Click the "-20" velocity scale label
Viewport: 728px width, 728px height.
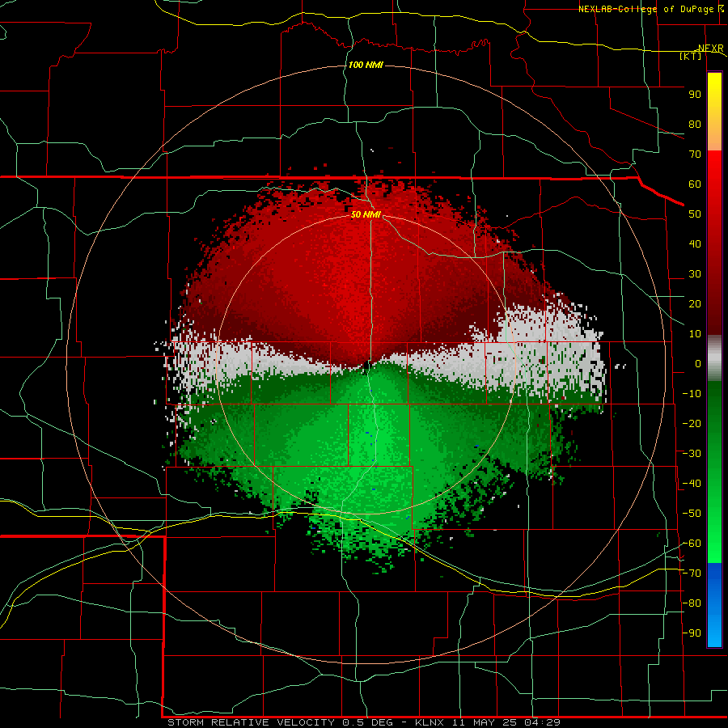692,424
